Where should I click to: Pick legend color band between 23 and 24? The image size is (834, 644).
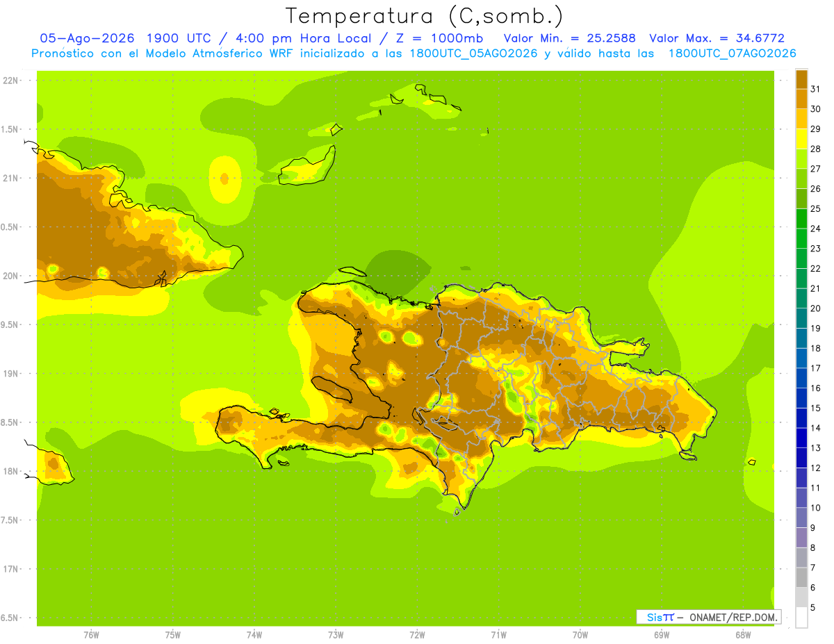tap(801, 238)
